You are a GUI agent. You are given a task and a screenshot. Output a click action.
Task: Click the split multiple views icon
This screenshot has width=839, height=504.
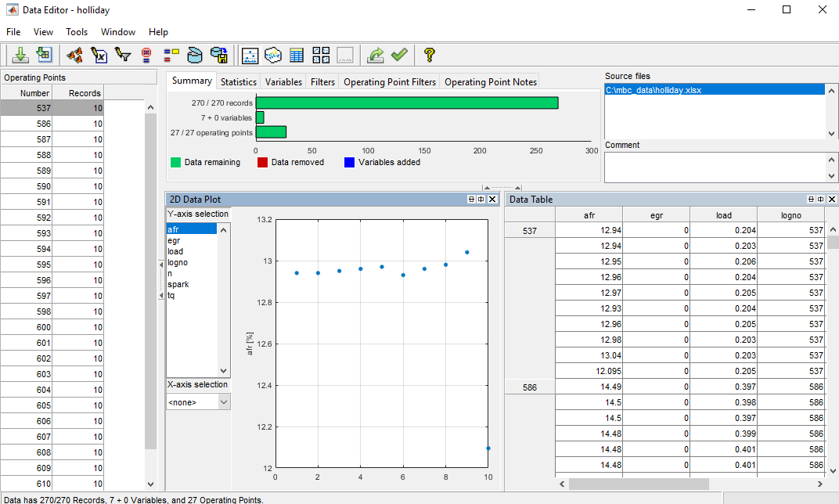click(x=321, y=55)
